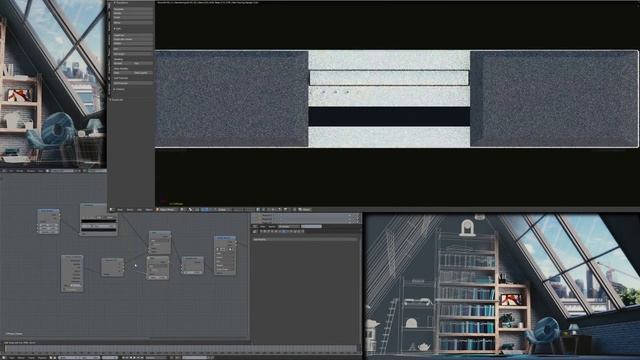Open the View menu in 3D viewport header
The height and width of the screenshot is (360, 640).
pyautogui.click(x=120, y=209)
